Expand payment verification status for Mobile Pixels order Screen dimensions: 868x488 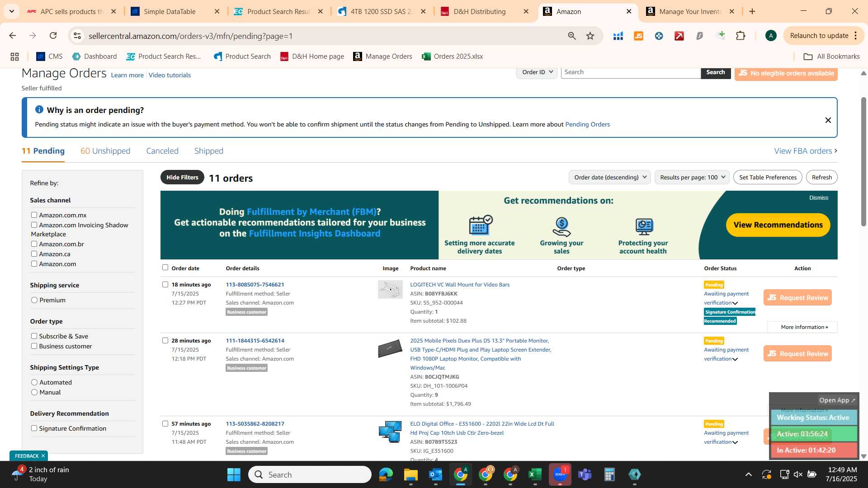[x=735, y=359]
